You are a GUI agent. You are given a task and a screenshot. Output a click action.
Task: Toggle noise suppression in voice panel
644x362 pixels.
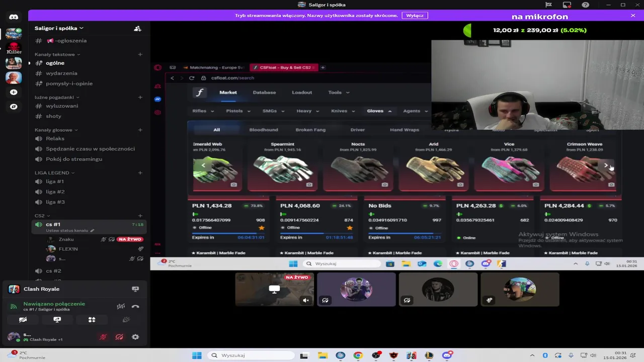click(121, 306)
